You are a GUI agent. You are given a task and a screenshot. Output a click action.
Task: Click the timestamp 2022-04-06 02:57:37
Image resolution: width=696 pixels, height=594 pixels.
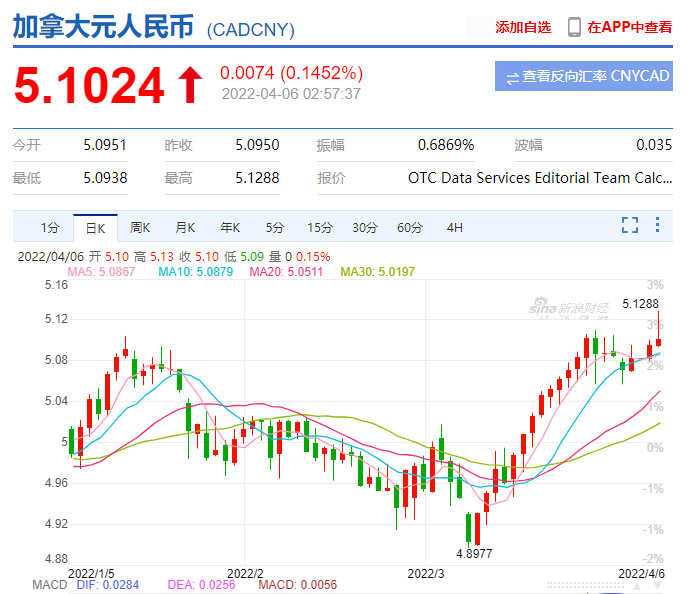click(291, 94)
